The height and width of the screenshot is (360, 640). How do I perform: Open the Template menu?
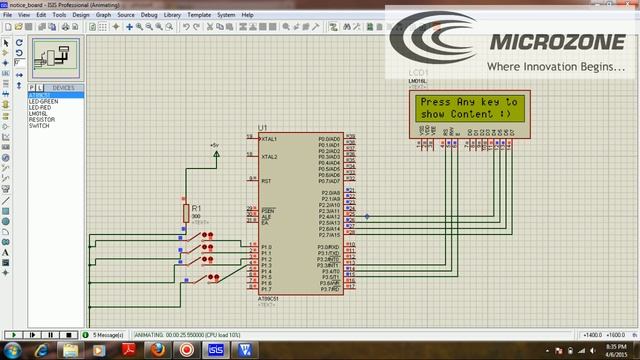[x=199, y=15]
